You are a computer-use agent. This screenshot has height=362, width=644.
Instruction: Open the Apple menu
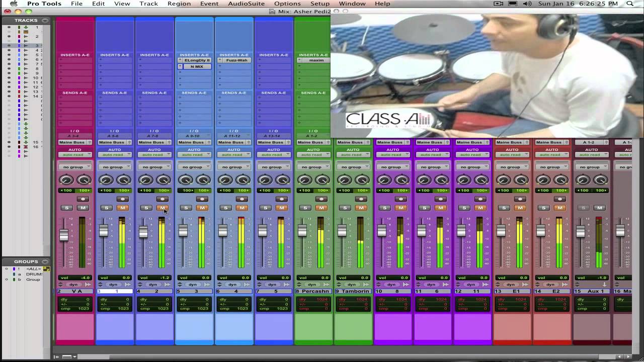(14, 4)
